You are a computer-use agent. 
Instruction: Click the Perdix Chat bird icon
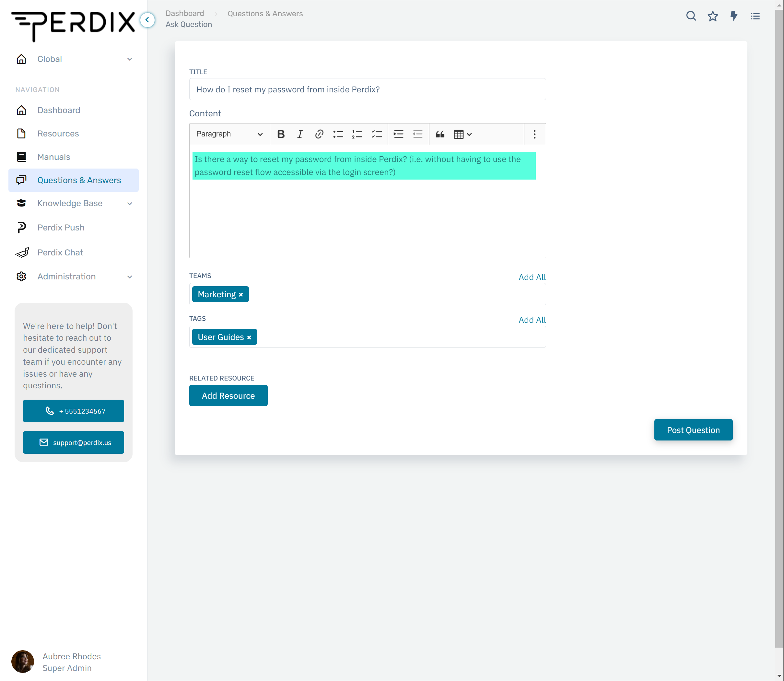(22, 253)
